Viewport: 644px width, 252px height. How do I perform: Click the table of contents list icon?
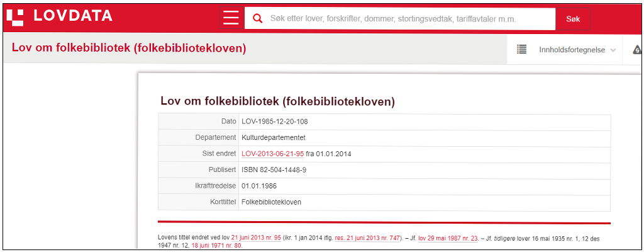pos(521,49)
